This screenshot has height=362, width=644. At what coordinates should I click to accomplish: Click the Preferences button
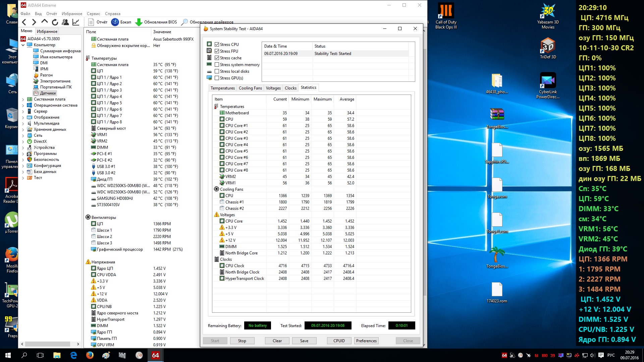click(366, 341)
